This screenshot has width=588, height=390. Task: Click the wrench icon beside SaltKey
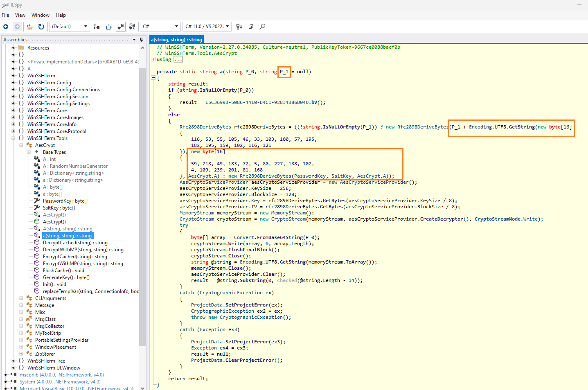[x=37, y=208]
